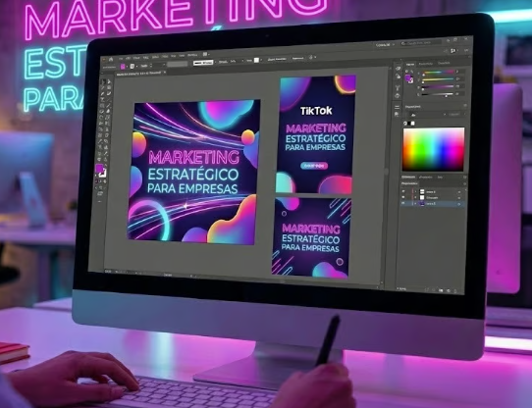Switch to the Color panel's first tab
The height and width of the screenshot is (408, 532).
coord(410,65)
